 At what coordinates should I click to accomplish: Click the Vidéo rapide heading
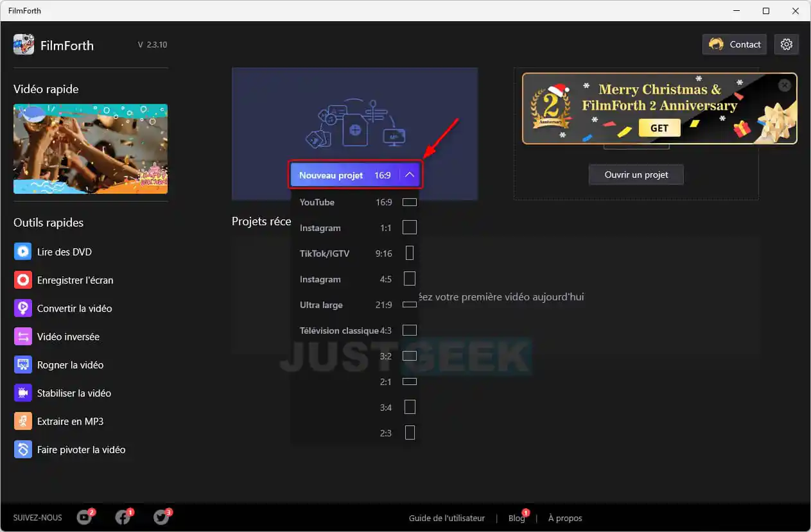pyautogui.click(x=46, y=89)
